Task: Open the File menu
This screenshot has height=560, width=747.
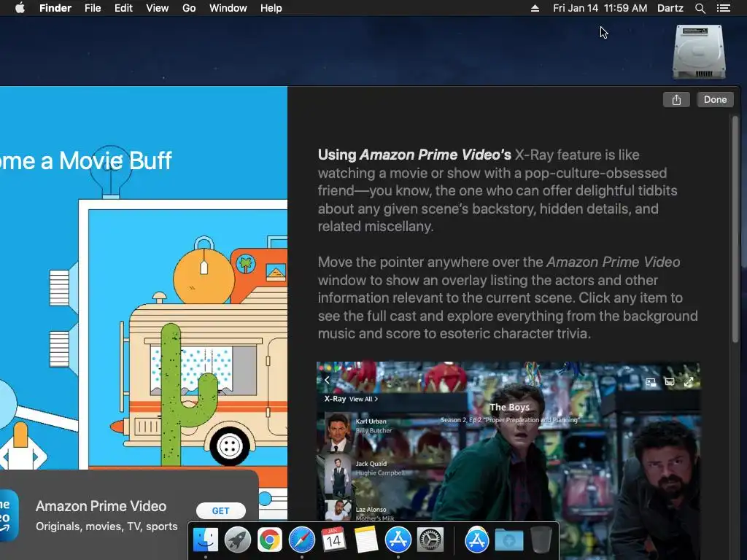Action: [x=93, y=8]
